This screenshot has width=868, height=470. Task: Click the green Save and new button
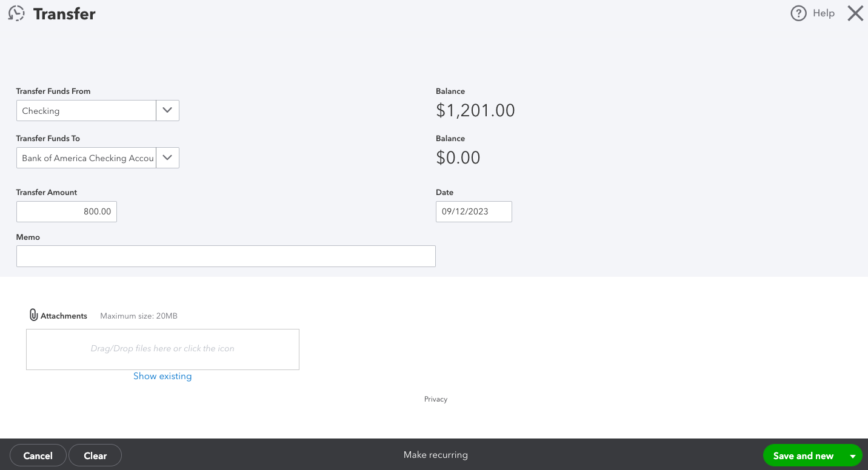pos(803,456)
